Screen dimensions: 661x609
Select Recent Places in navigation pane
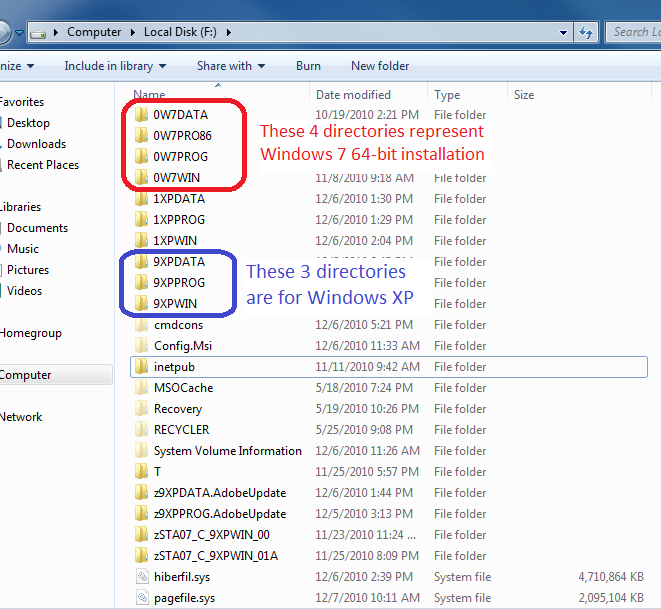click(43, 165)
